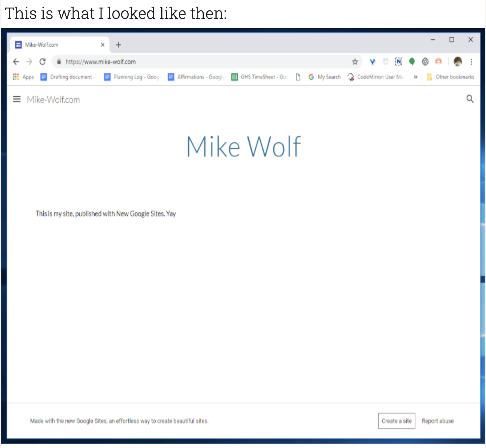This screenshot has height=448, width=486.
Task: Open the search on Mike-Wolf.com site
Action: click(470, 99)
